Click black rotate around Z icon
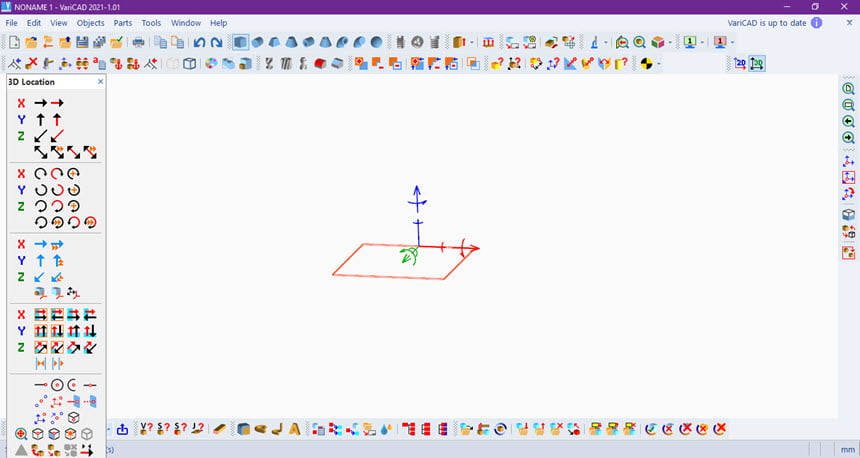 [41, 206]
